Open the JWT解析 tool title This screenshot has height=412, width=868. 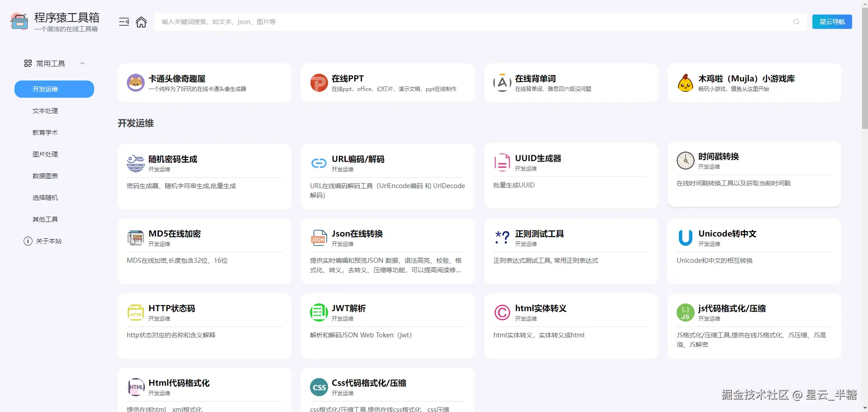(349, 308)
